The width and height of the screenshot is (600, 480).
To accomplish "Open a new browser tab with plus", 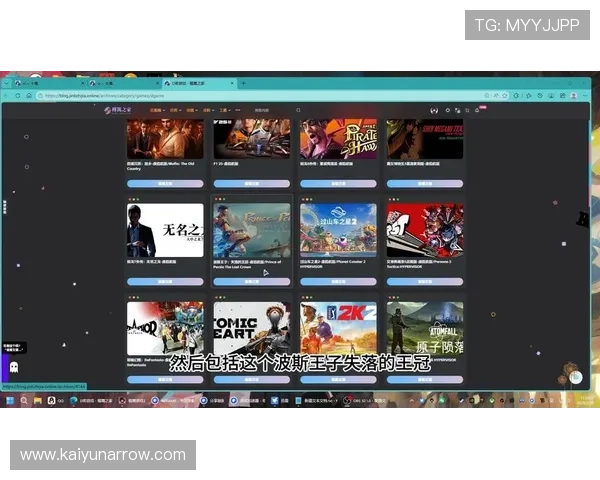I will point(243,83).
